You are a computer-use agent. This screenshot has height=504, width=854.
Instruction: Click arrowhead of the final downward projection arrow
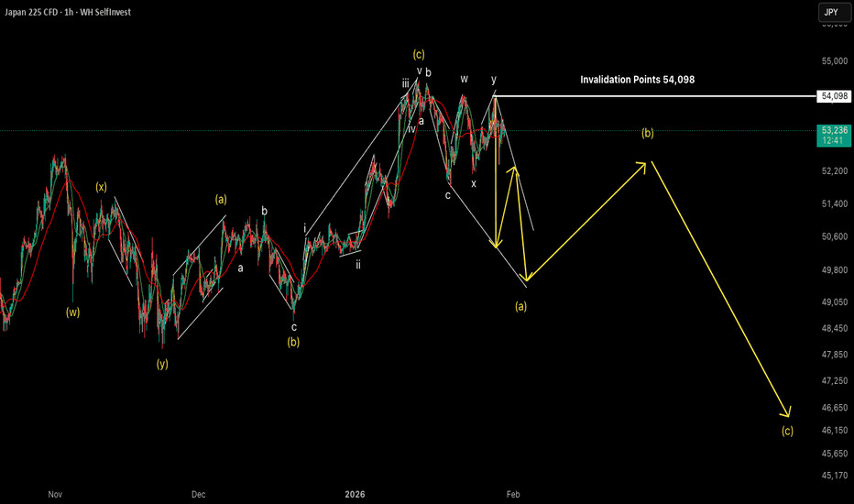786,413
